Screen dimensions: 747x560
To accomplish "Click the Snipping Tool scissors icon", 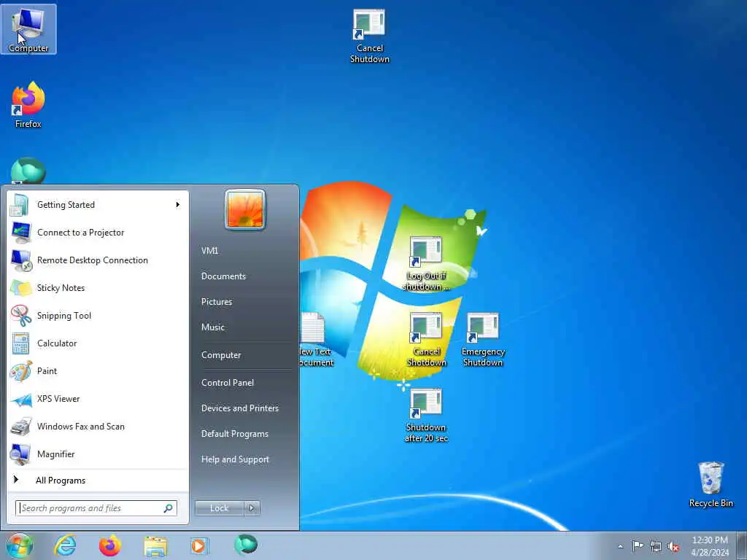I will [x=20, y=316].
